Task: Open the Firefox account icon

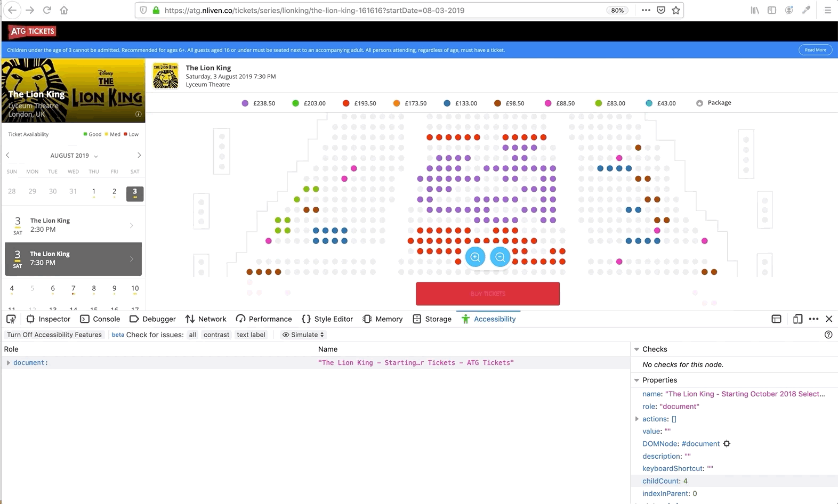Action: click(789, 10)
